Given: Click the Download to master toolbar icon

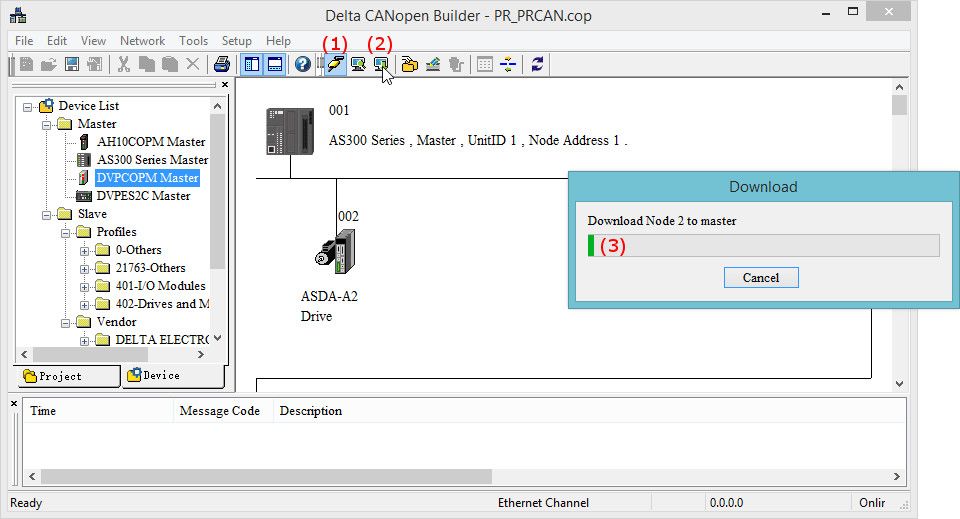Looking at the screenshot, I should click(x=380, y=64).
